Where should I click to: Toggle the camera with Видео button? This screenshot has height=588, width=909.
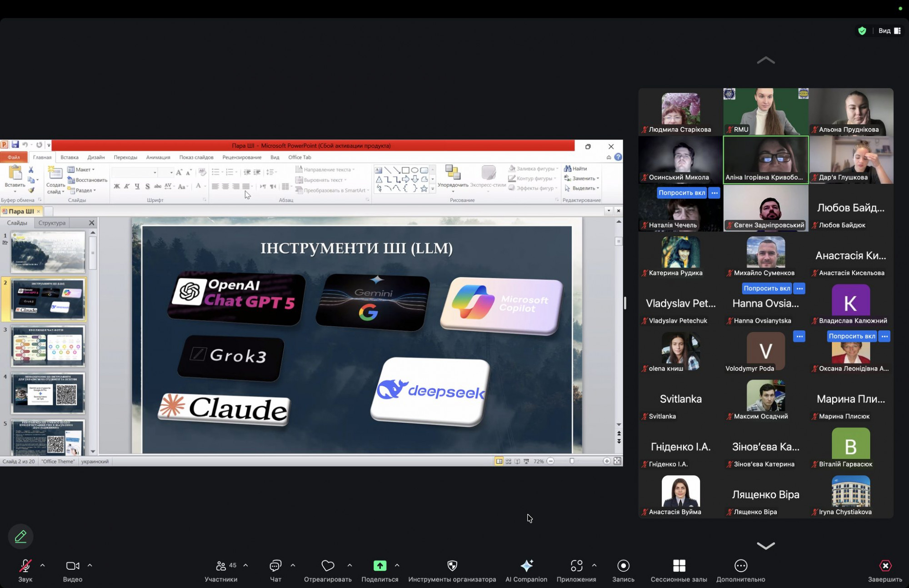tap(72, 566)
